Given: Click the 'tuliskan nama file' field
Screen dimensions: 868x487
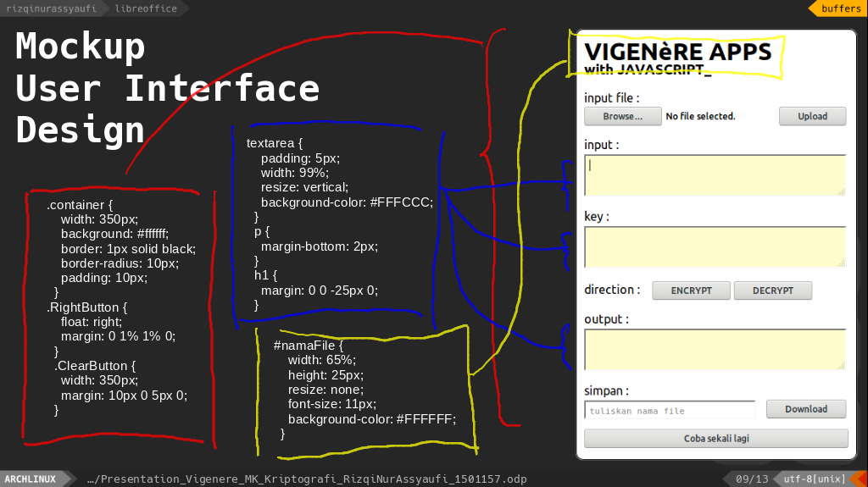Looking at the screenshot, I should pyautogui.click(x=670, y=411).
